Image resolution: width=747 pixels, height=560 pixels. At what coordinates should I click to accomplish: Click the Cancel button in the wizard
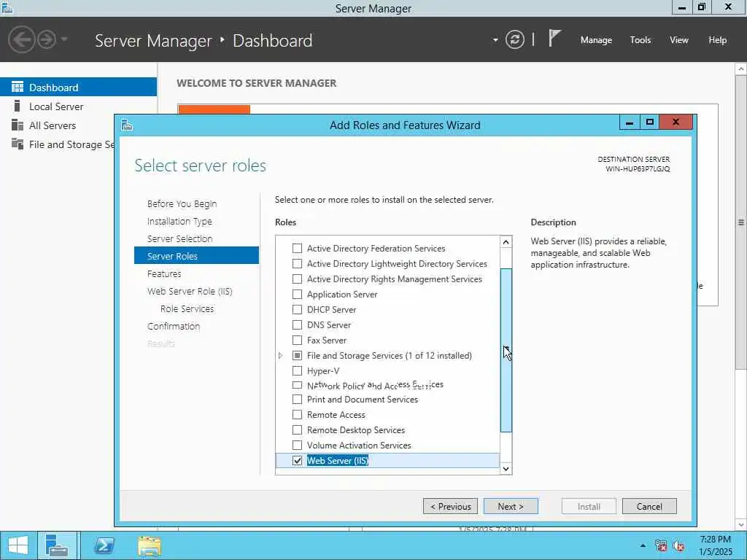click(x=649, y=506)
